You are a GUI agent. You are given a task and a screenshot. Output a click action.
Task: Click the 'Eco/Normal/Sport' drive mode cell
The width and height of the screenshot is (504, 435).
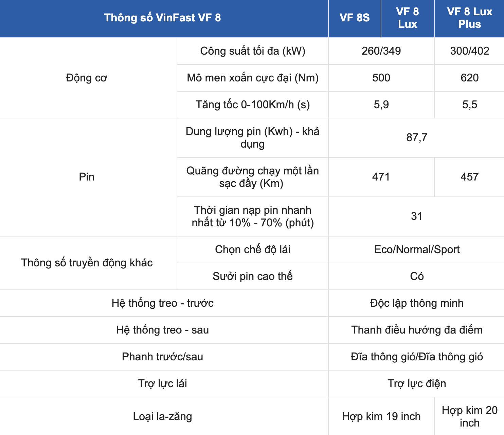[416, 249]
